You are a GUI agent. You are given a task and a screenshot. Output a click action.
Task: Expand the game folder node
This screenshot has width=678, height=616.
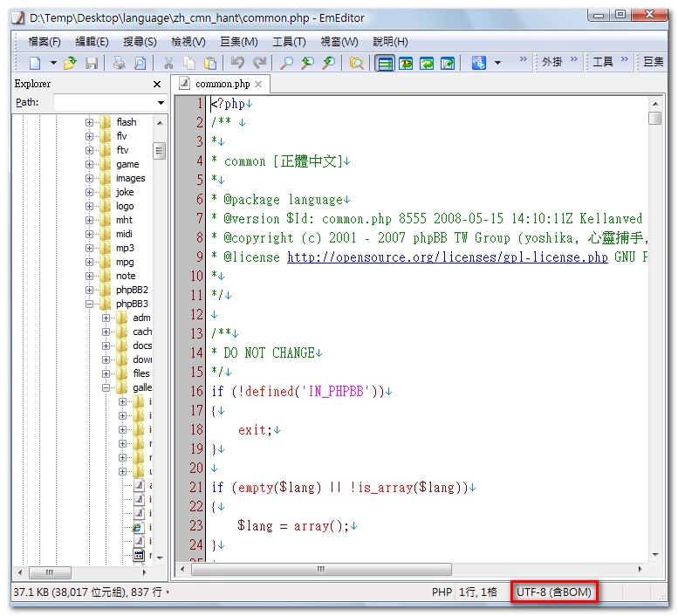[89, 164]
